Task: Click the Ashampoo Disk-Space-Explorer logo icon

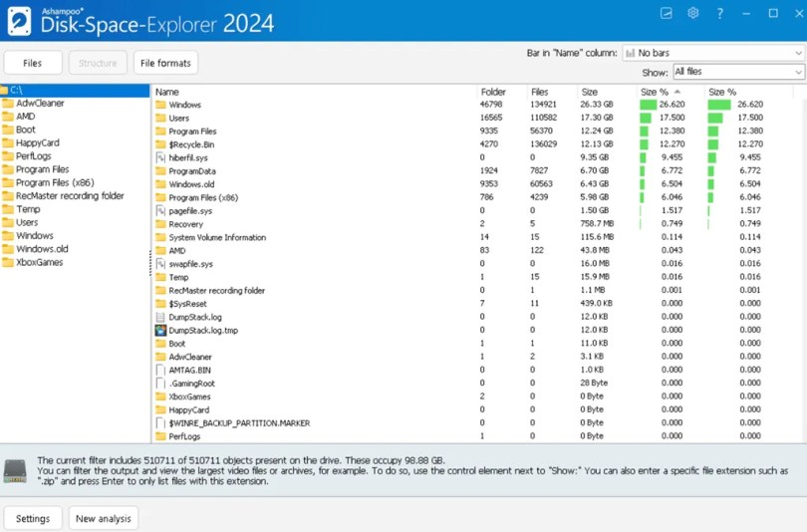Action: pos(19,21)
